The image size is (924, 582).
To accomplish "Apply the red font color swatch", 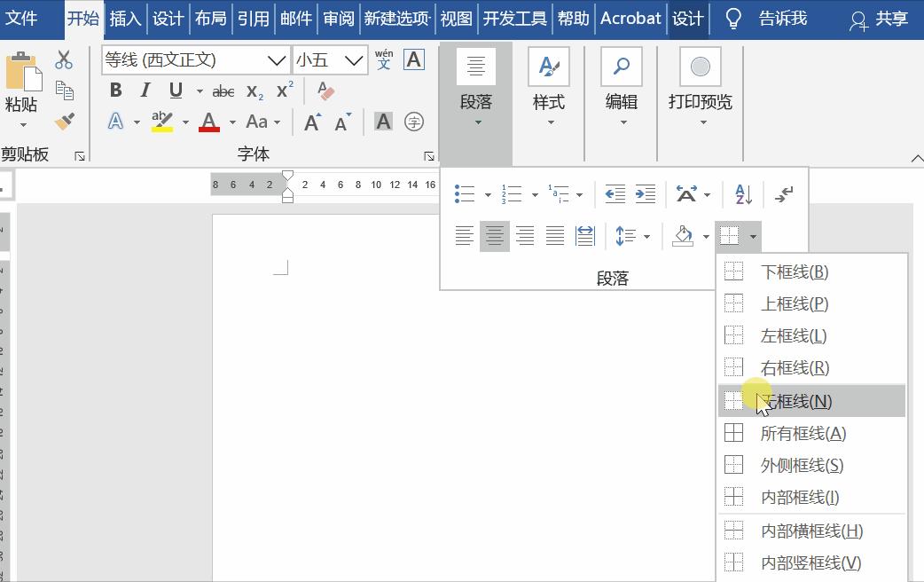I will (209, 122).
